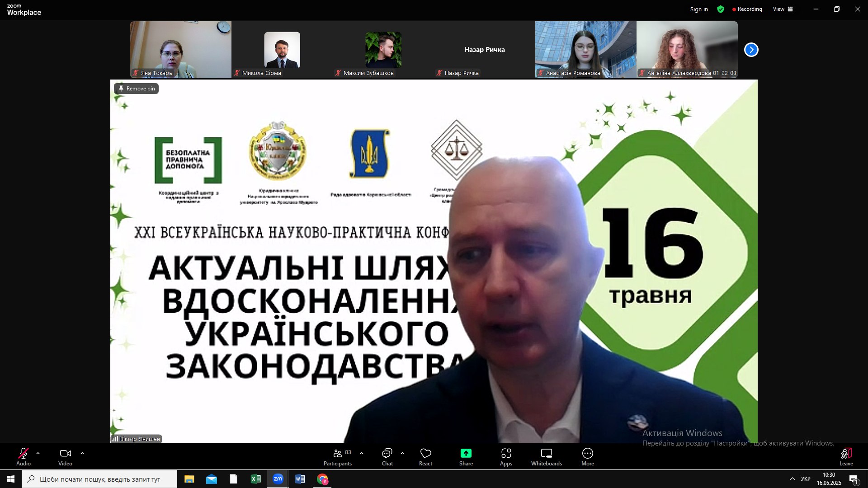The height and width of the screenshot is (488, 868).
Task: Show next participants with the blue arrow
Action: 751,50
